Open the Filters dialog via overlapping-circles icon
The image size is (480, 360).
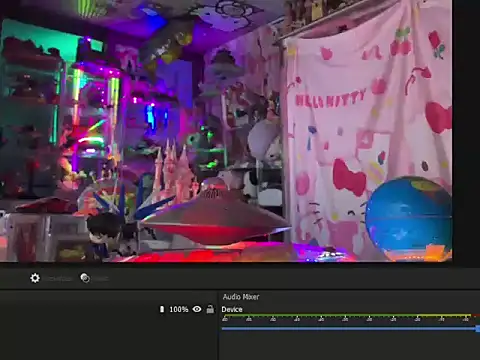pos(85,278)
